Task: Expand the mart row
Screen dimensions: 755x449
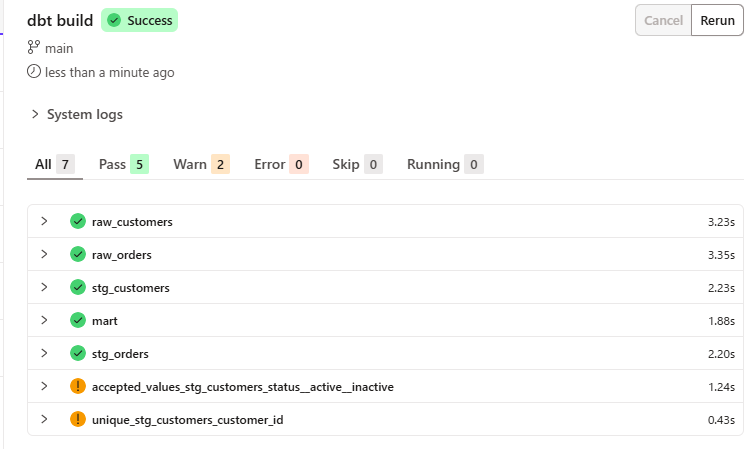Action: (44, 320)
